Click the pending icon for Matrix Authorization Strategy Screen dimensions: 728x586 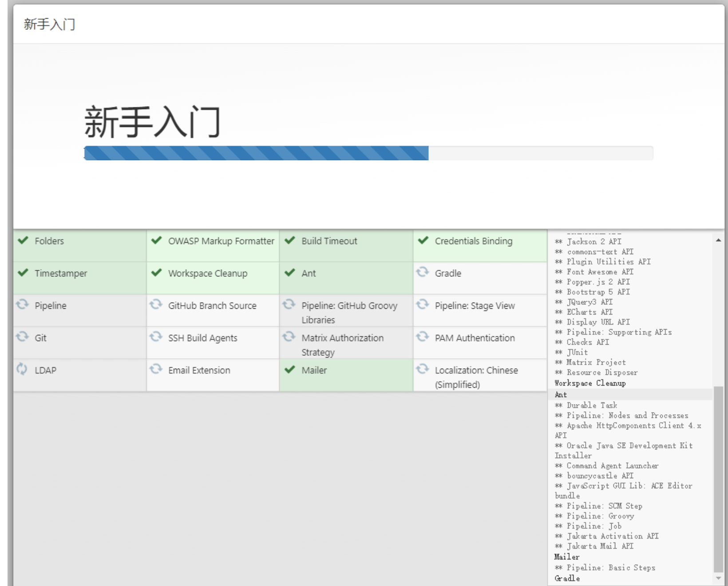pos(289,337)
